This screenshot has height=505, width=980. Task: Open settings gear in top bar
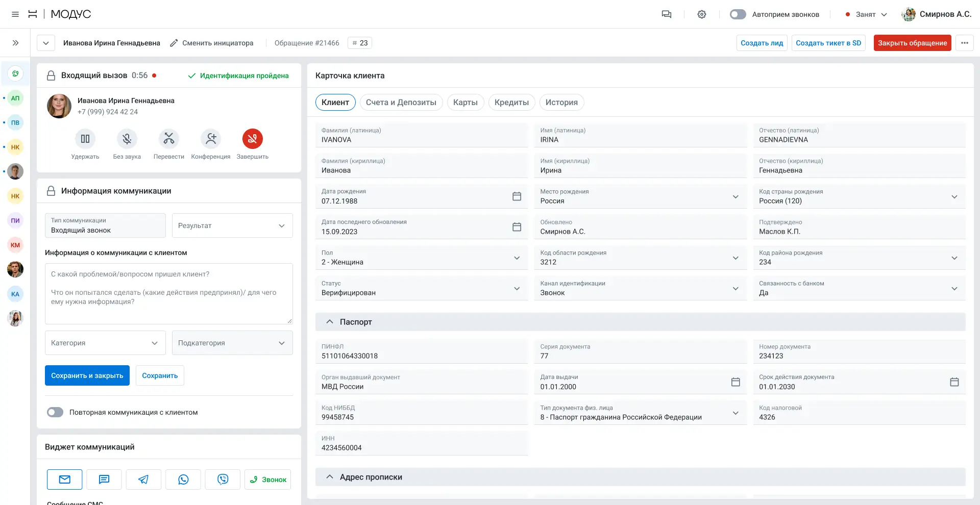(x=702, y=14)
